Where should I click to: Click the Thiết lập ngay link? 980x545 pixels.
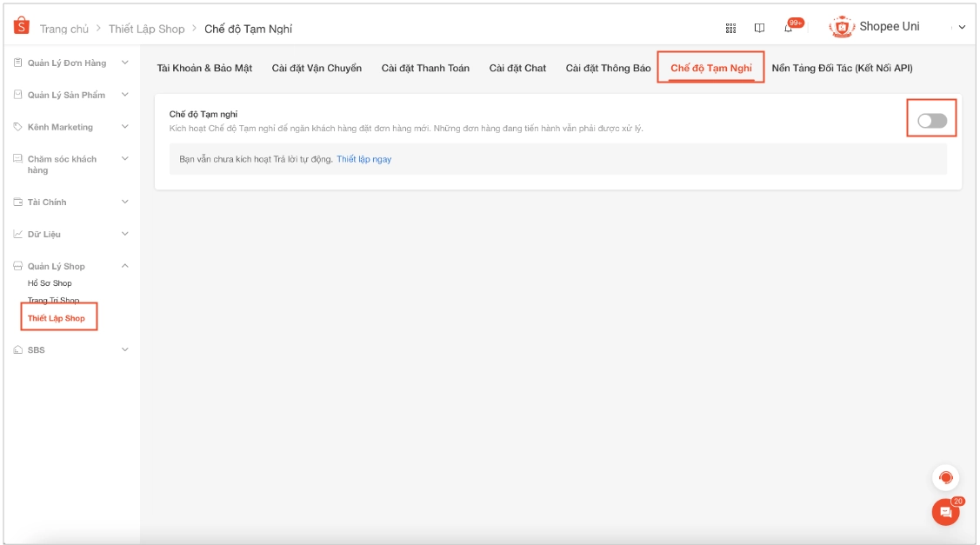[x=363, y=159]
